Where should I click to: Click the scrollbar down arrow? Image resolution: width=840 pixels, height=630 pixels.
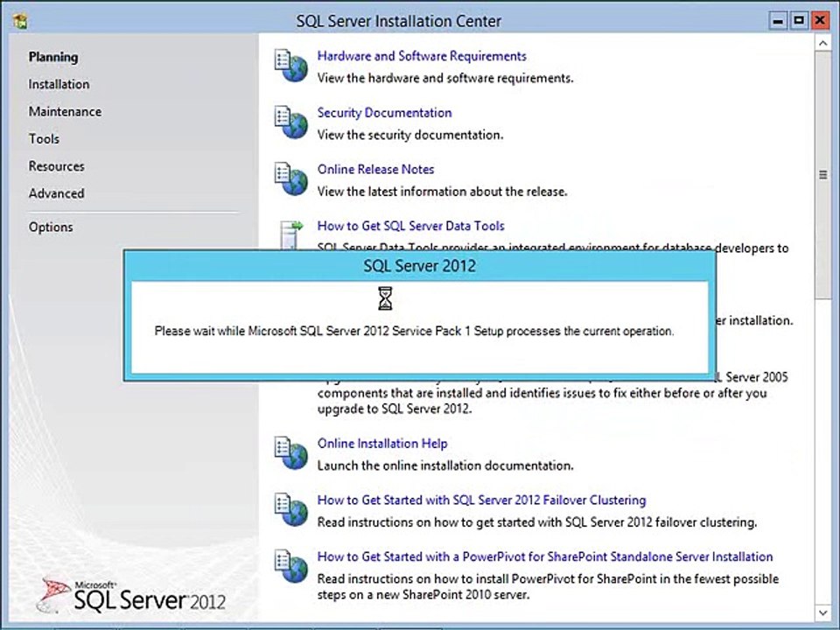[x=822, y=612]
